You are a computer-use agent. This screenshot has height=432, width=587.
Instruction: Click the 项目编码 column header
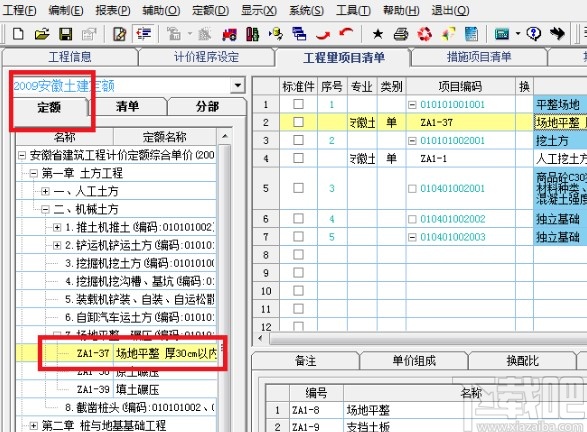(x=460, y=86)
